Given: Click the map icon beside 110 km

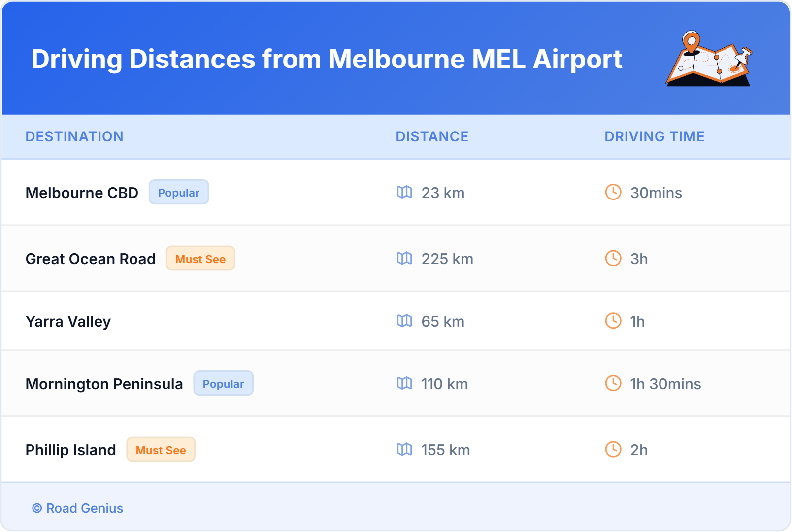Looking at the screenshot, I should pos(404,383).
